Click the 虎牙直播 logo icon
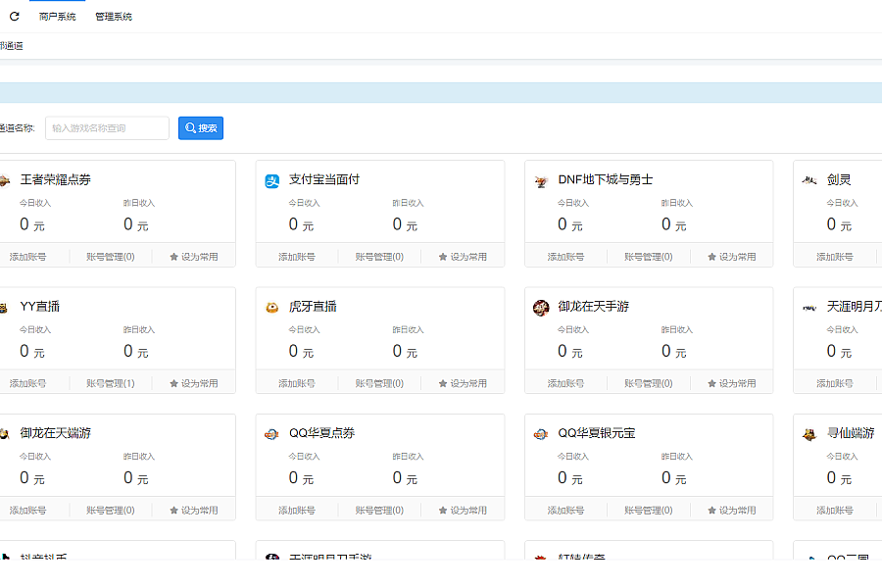Screen dimensions: 882x588 point(272,307)
